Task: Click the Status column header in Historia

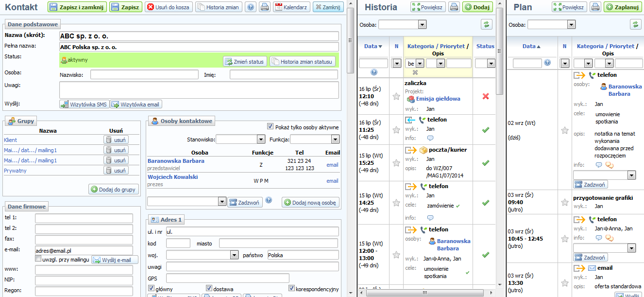Action: pyautogui.click(x=485, y=46)
